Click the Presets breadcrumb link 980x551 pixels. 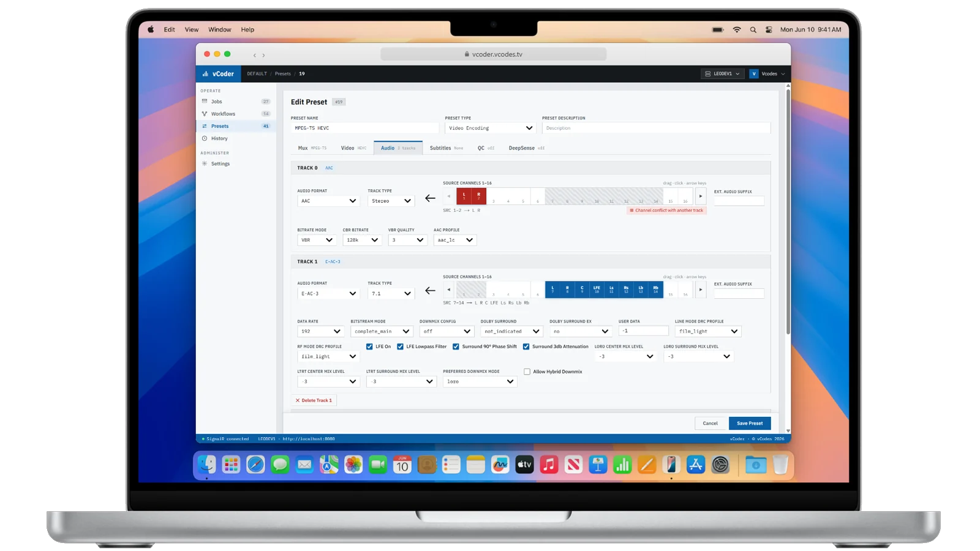(x=283, y=73)
